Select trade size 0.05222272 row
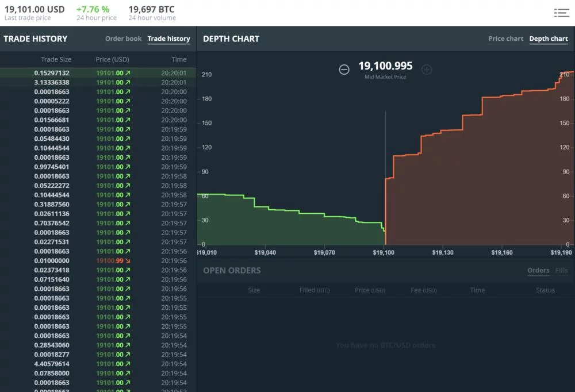575x392 pixels. (x=98, y=186)
